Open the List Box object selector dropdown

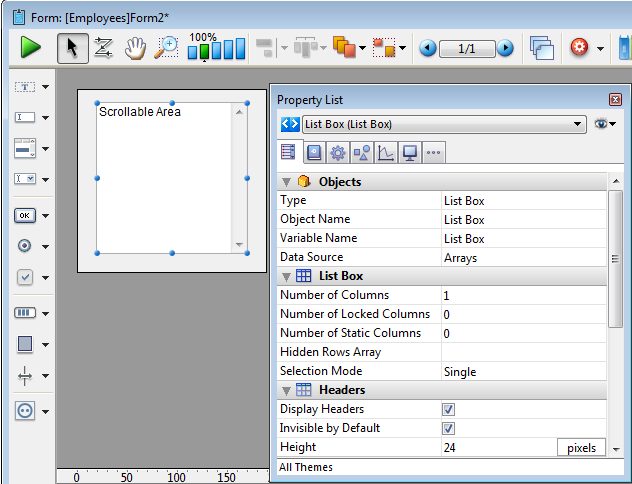[x=578, y=124]
